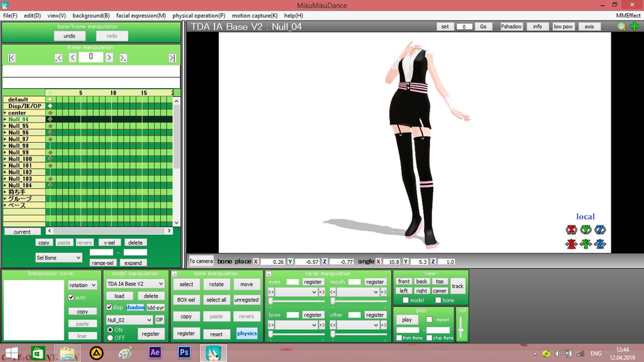Image resolution: width=644 pixels, height=362 pixels.
Task: Open the brow morph dropdown
Action: point(296,325)
